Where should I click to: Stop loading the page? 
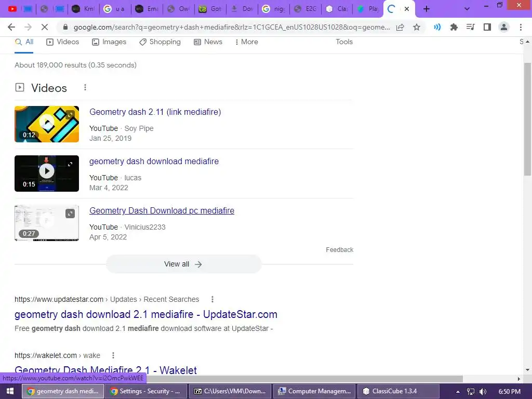point(45,27)
